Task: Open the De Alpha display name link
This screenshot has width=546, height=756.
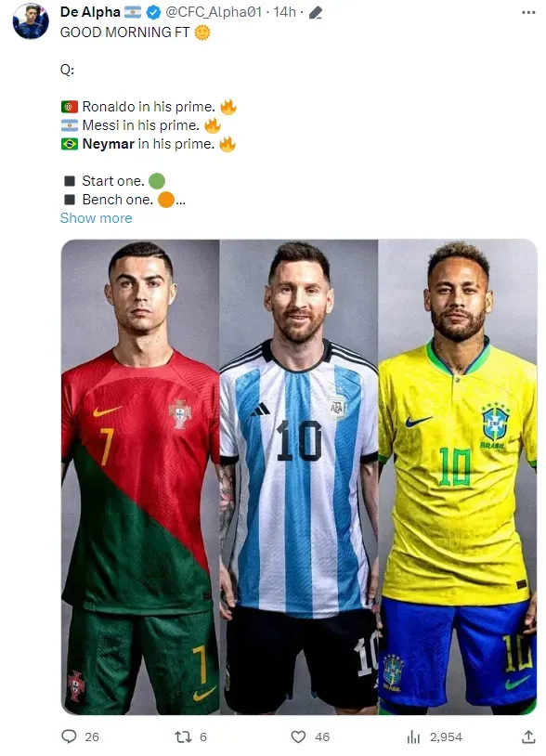Action: [x=90, y=12]
